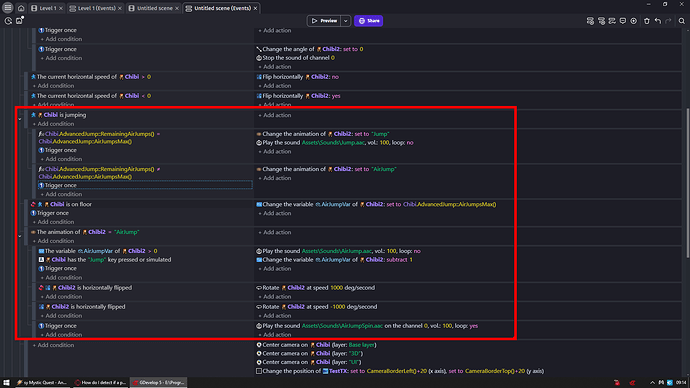Add action in the 'Chibi is jumping' event
This screenshot has height=388, width=690.
[x=275, y=115]
